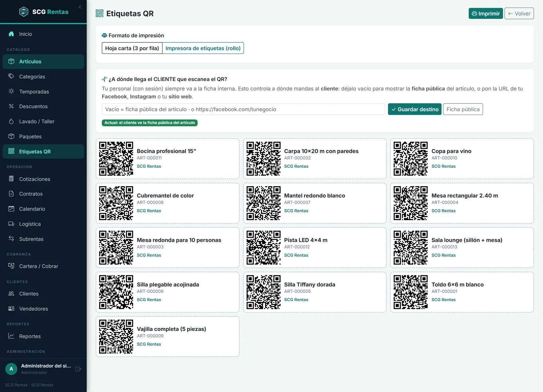This screenshot has width=543, height=392.
Task: Click the Descuentos percent icon
Action: click(x=11, y=106)
